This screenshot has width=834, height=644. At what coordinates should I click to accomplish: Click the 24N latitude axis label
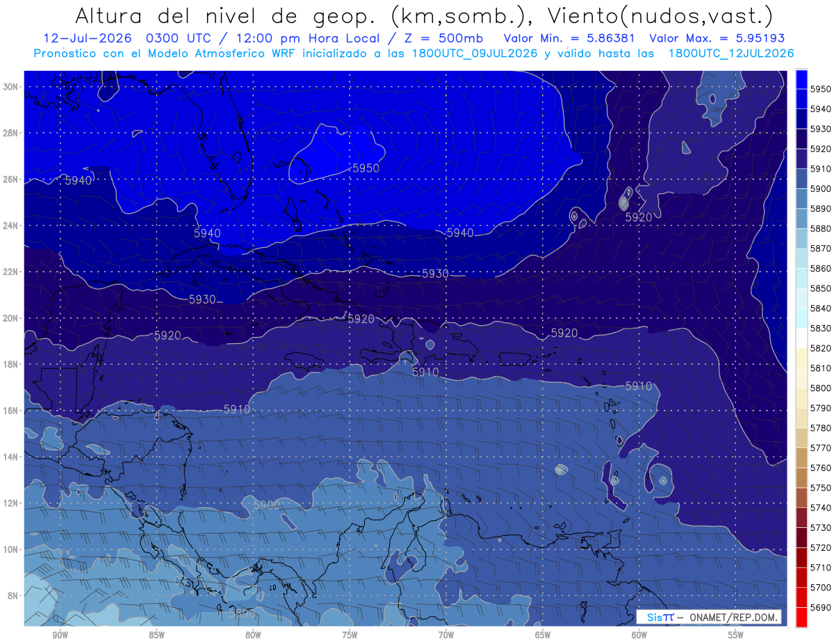tap(12, 226)
